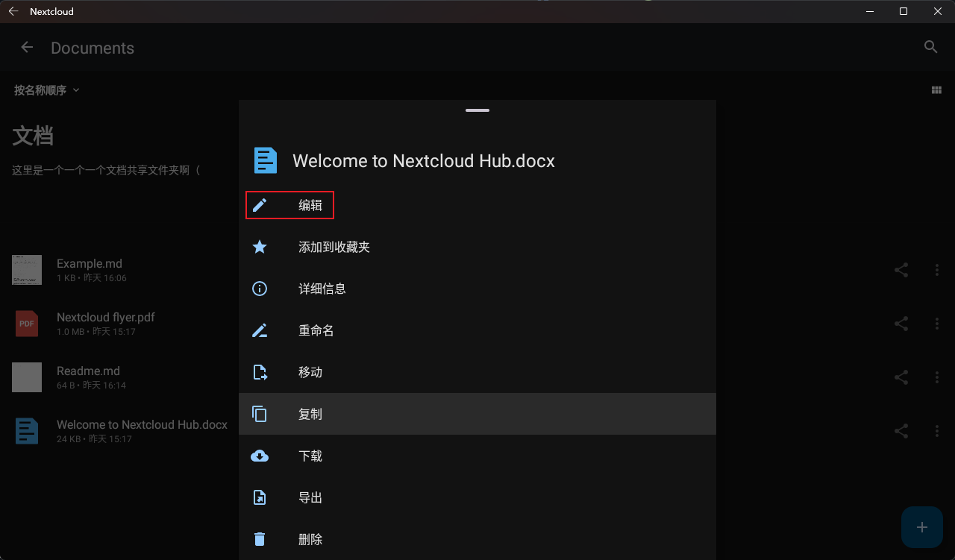Image resolution: width=955 pixels, height=560 pixels.
Task: Switch to grid view icon
Action: [936, 90]
